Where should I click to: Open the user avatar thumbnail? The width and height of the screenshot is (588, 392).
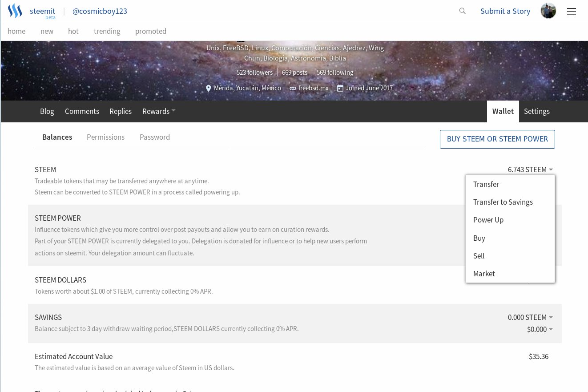point(548,11)
